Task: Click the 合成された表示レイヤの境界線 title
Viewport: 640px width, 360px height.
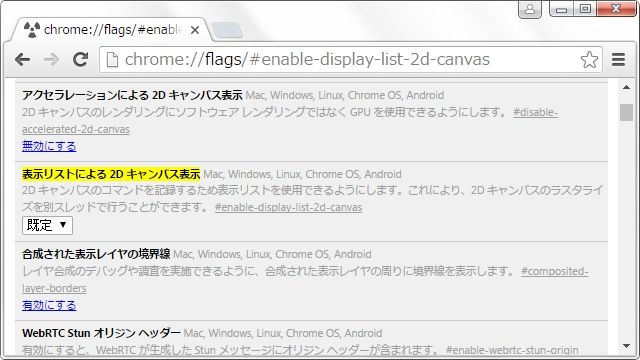Action: 96,254
